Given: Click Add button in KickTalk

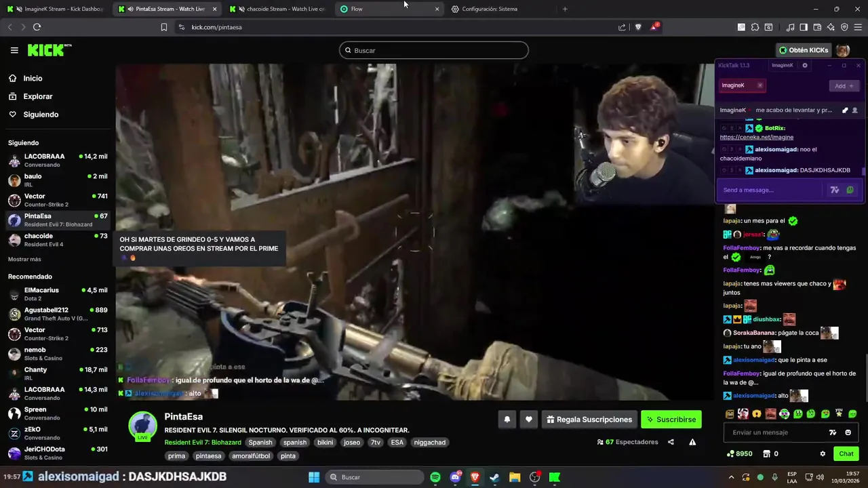Looking at the screenshot, I should 844,86.
